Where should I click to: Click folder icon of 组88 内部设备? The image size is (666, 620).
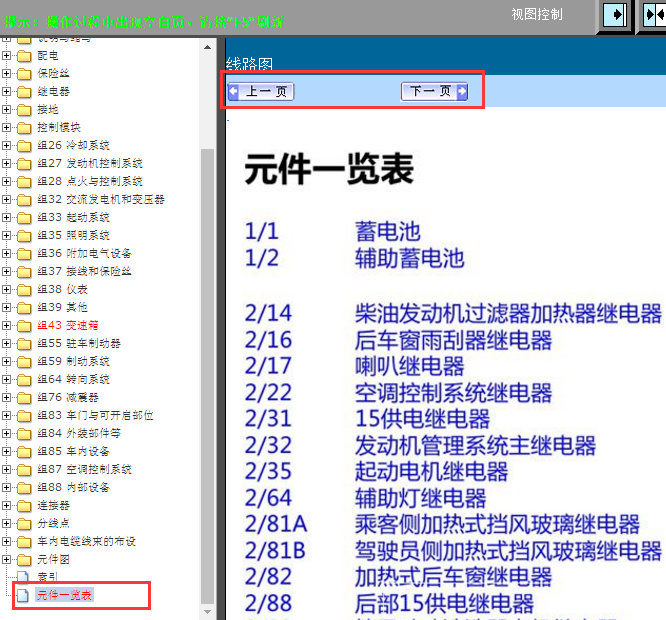tap(24, 488)
